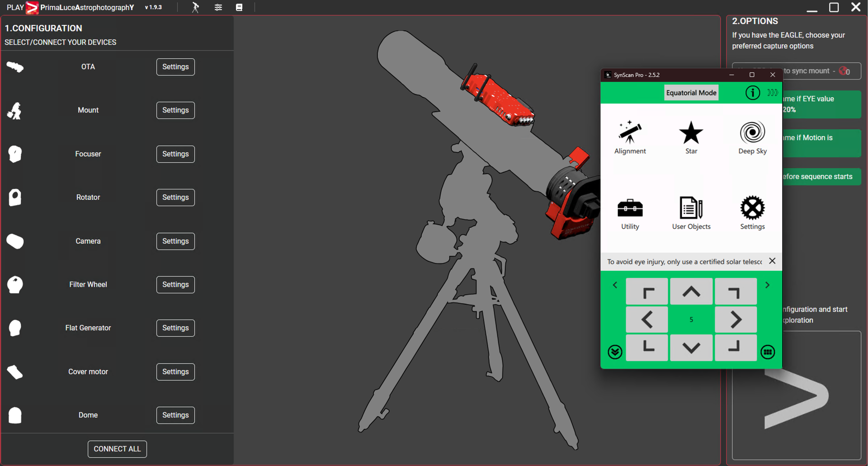Click the slew rate value 5
Viewport: 868px width, 466px height.
coord(691,320)
